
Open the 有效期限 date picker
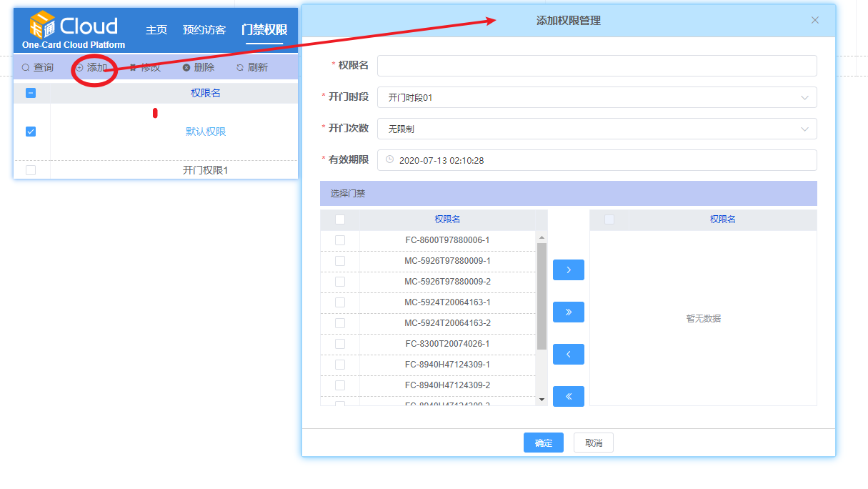point(597,160)
